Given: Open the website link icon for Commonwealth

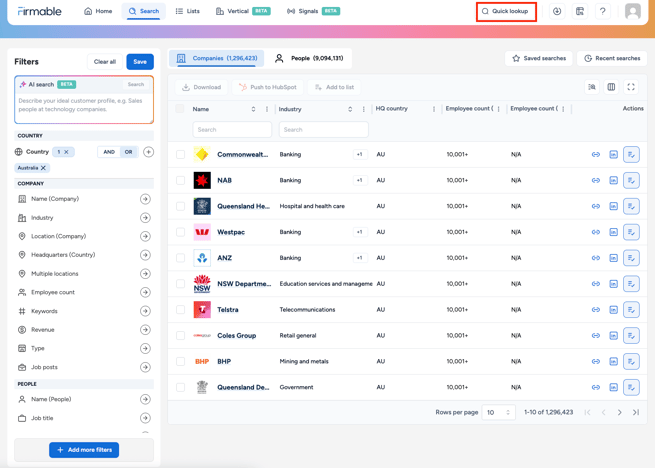Looking at the screenshot, I should click(596, 155).
